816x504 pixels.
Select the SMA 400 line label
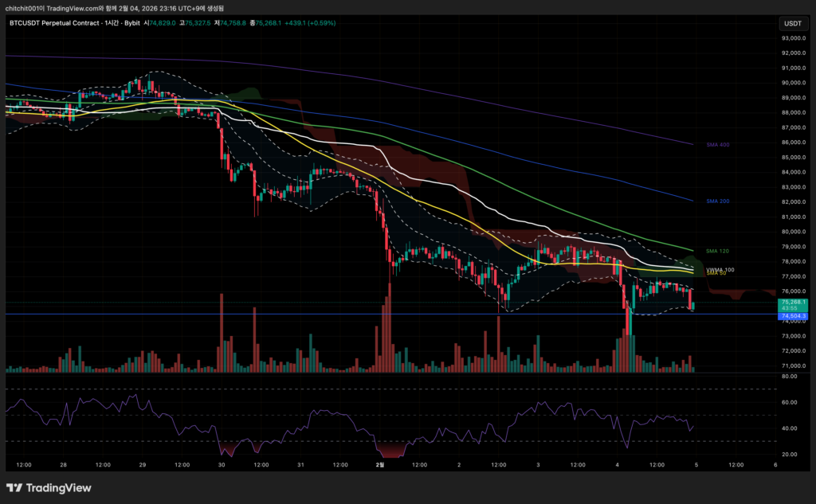point(718,145)
